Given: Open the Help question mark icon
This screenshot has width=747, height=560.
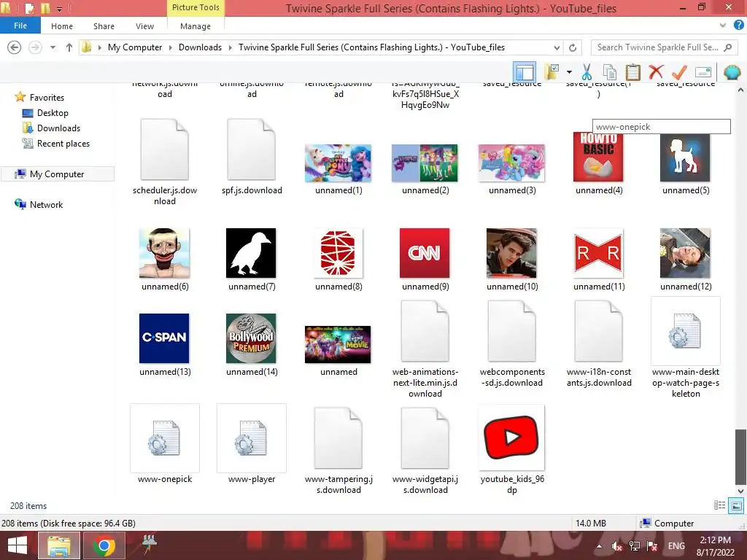Looking at the screenshot, I should click(739, 26).
